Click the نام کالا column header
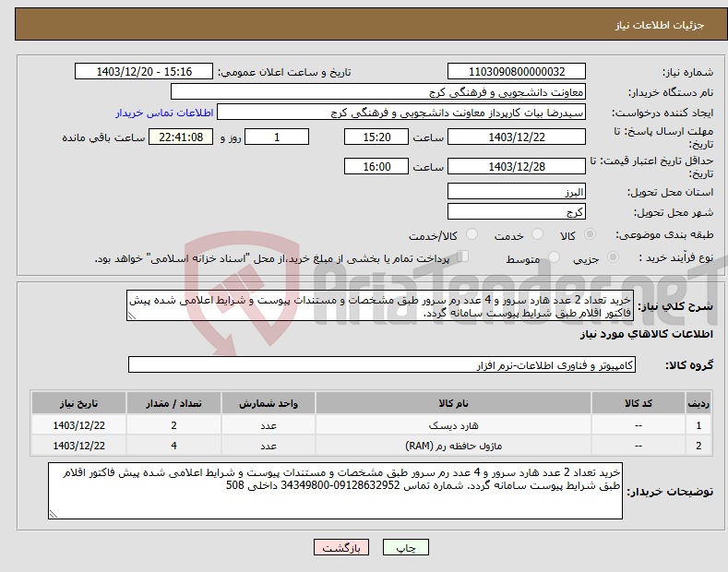Image resolution: width=728 pixels, height=572 pixels. [x=453, y=403]
